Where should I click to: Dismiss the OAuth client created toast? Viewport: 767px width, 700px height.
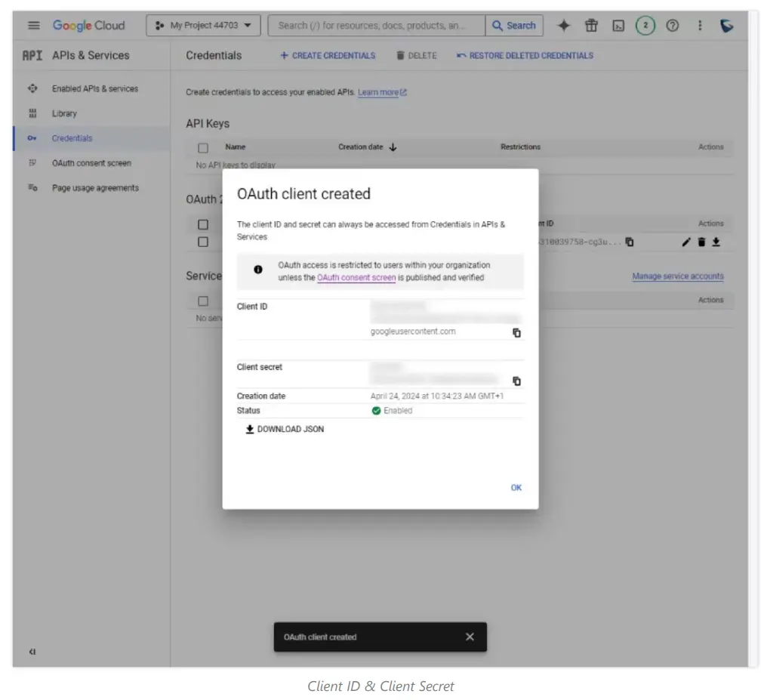[470, 637]
